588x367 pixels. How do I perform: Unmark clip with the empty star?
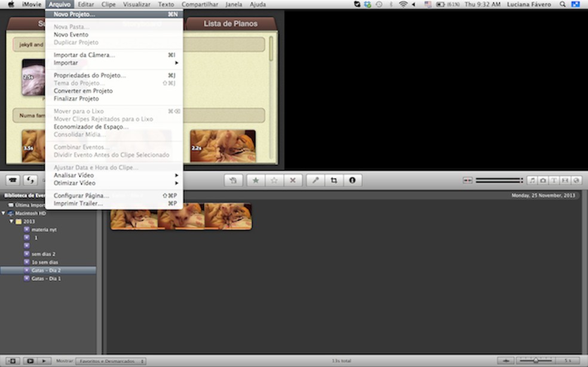tap(274, 180)
